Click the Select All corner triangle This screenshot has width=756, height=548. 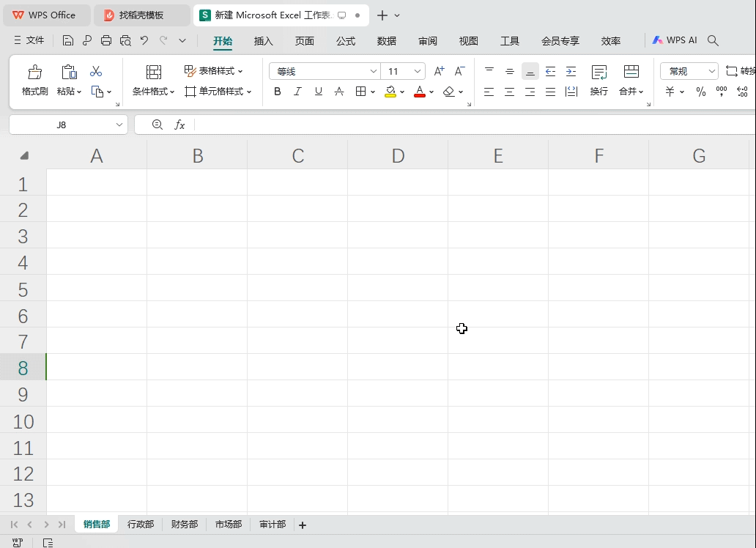pyautogui.click(x=24, y=155)
